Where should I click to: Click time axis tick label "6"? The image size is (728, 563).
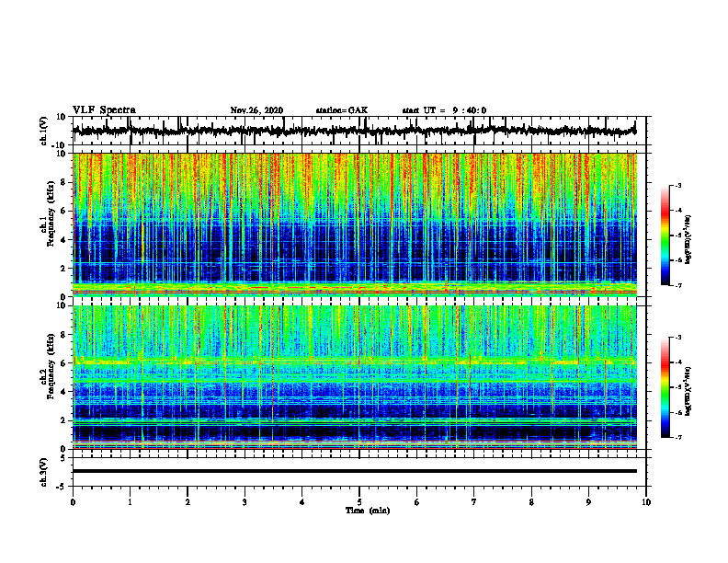(417, 502)
